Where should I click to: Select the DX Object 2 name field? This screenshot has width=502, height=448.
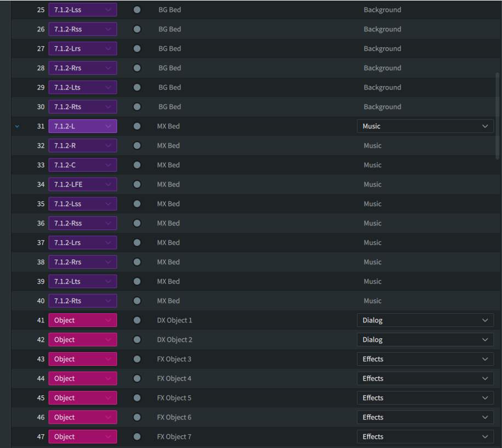coord(175,340)
